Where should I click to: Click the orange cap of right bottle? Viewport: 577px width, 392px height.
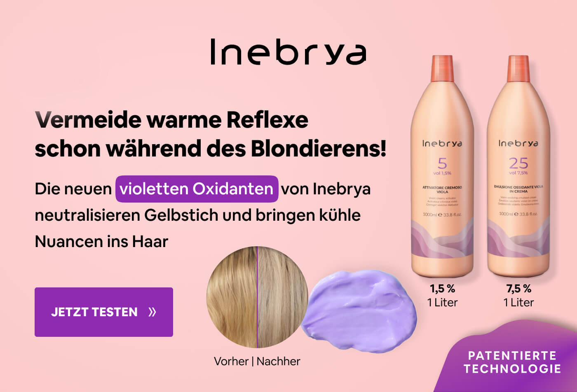pos(518,68)
